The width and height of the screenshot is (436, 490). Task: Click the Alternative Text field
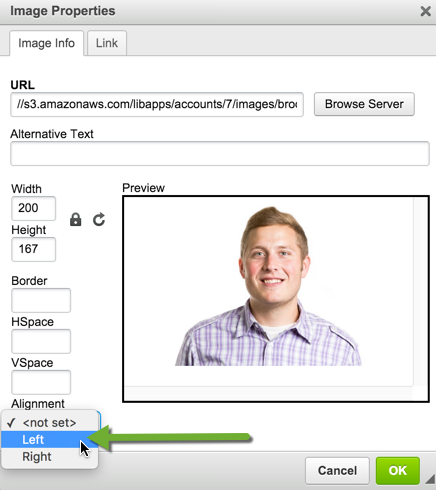pos(220,153)
